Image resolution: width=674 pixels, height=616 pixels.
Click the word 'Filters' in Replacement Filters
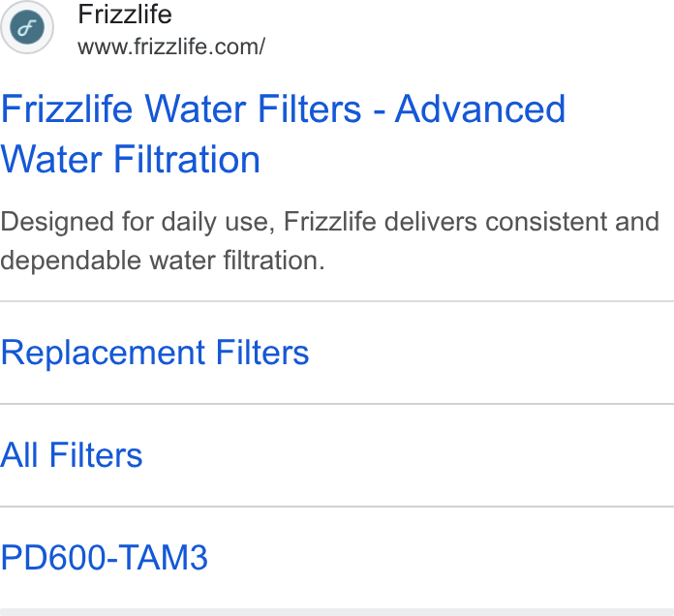262,353
